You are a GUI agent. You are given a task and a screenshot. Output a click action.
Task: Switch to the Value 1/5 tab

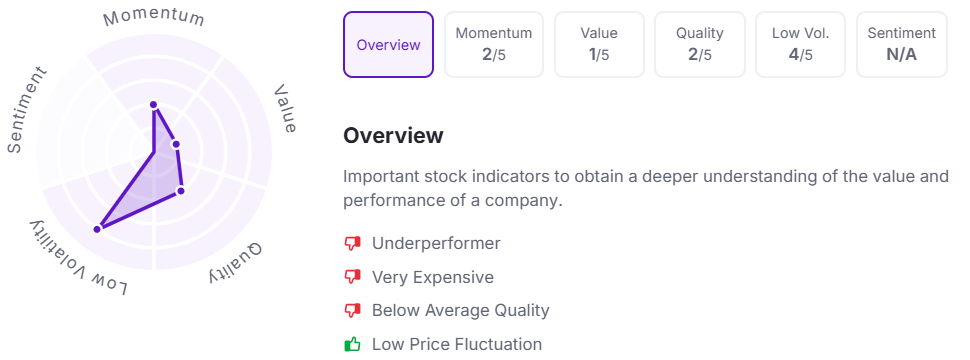(x=599, y=45)
